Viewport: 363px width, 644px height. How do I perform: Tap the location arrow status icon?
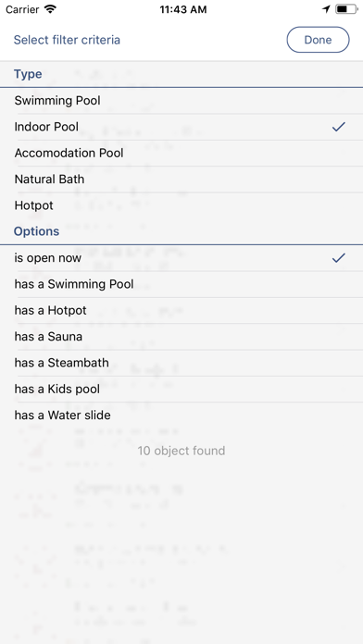[326, 9]
